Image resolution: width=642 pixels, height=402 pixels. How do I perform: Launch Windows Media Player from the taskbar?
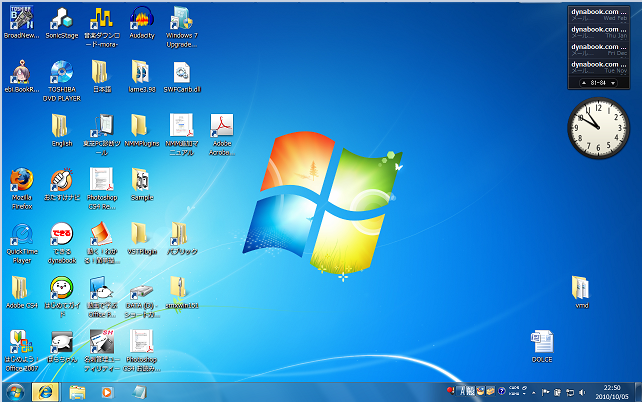106,393
